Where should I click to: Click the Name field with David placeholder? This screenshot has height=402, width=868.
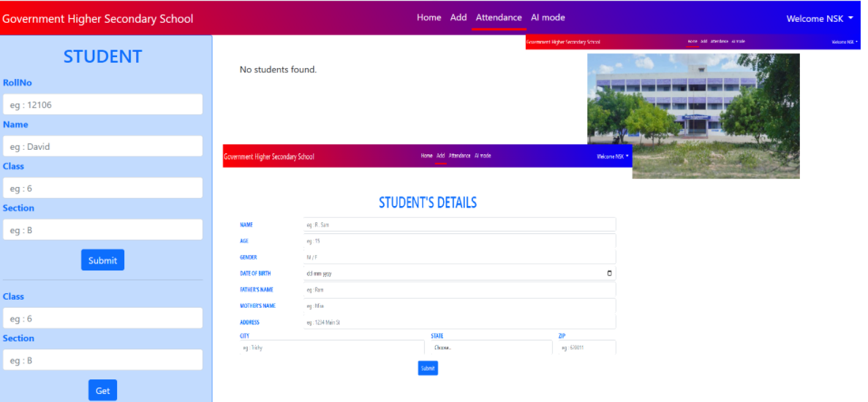(x=102, y=146)
